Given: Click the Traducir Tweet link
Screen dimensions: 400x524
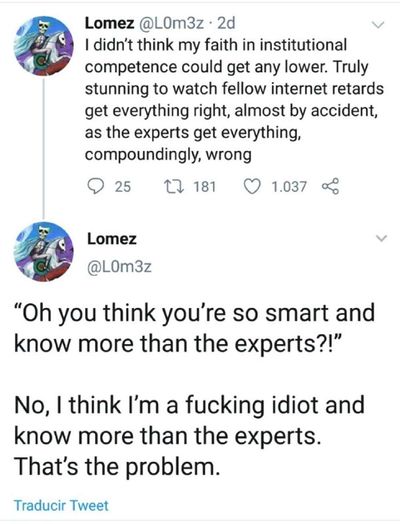Looking at the screenshot, I should [x=61, y=505].
